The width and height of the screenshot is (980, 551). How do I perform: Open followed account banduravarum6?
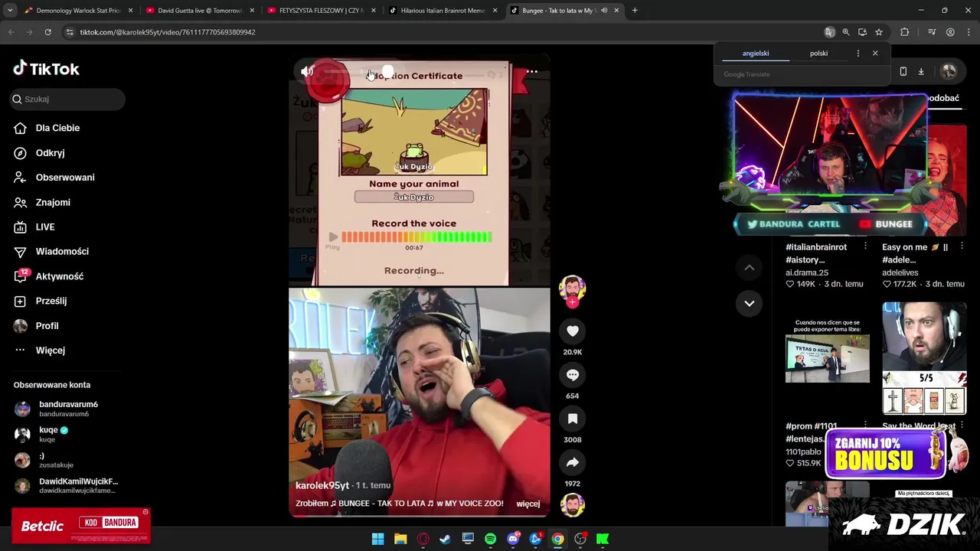[x=67, y=409]
